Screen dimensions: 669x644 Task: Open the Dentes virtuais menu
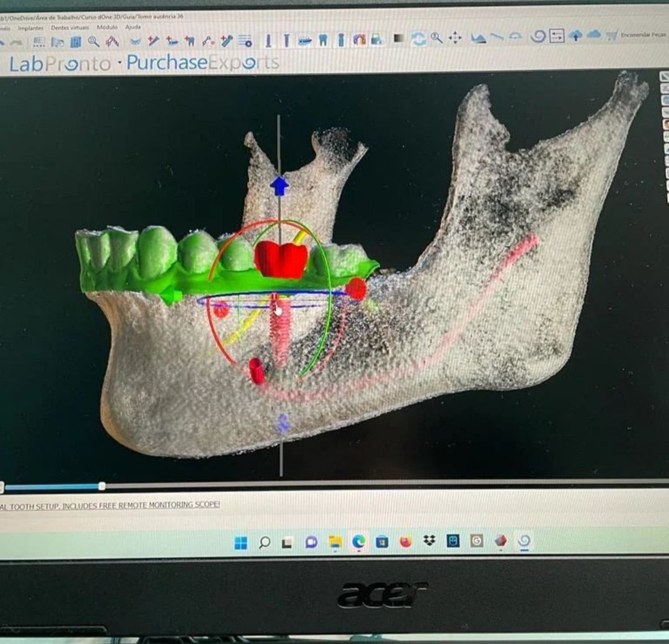point(69,28)
